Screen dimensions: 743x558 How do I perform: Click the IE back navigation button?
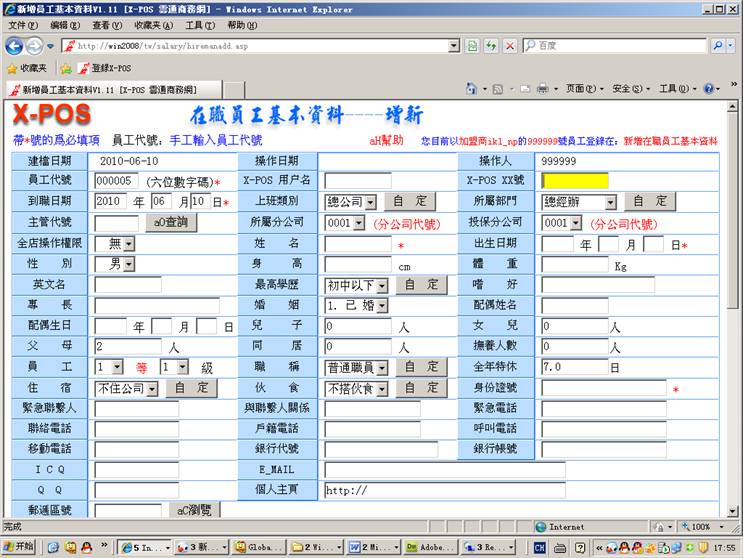click(x=14, y=46)
